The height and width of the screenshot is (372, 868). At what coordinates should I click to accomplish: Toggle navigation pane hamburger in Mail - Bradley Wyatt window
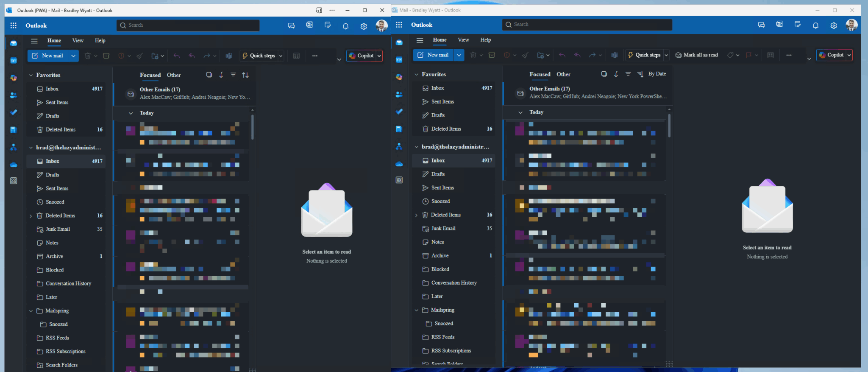pos(420,40)
